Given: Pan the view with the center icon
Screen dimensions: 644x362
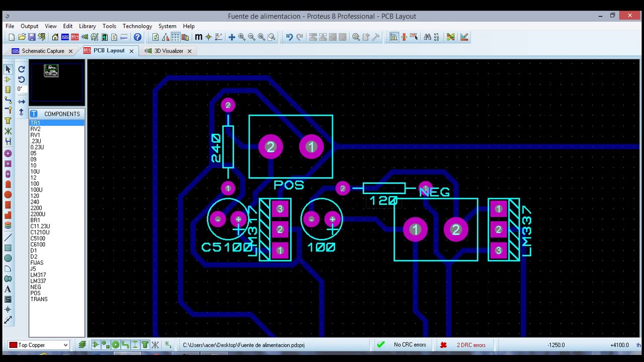Looking at the screenshot, I should pyautogui.click(x=232, y=37).
